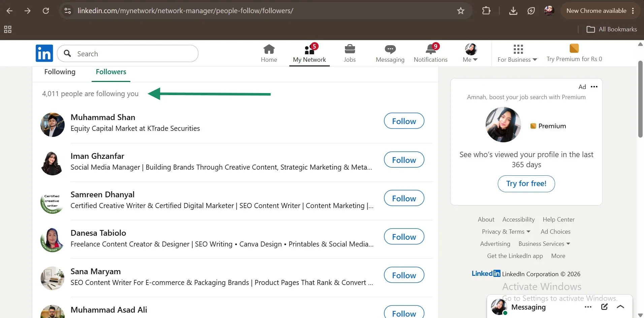
Task: Open ad options three-dot menu
Action: (x=594, y=87)
